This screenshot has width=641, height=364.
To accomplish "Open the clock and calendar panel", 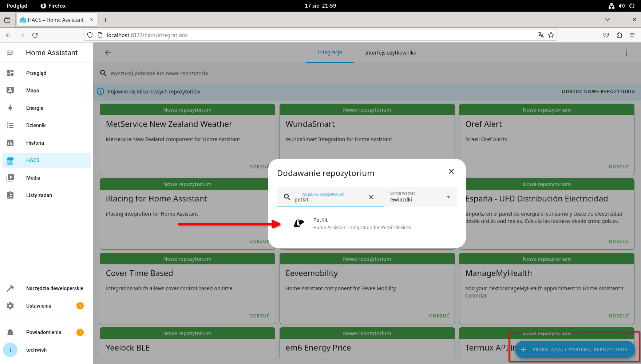I will (x=320, y=6).
